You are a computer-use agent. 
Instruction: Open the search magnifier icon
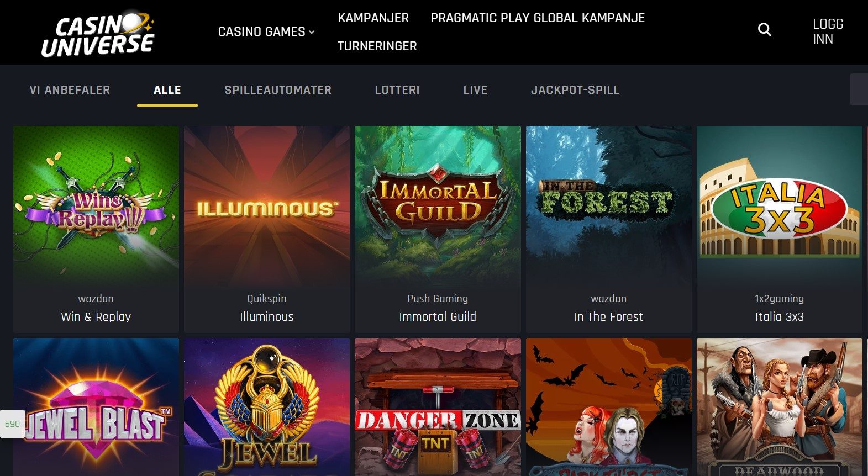tap(765, 30)
